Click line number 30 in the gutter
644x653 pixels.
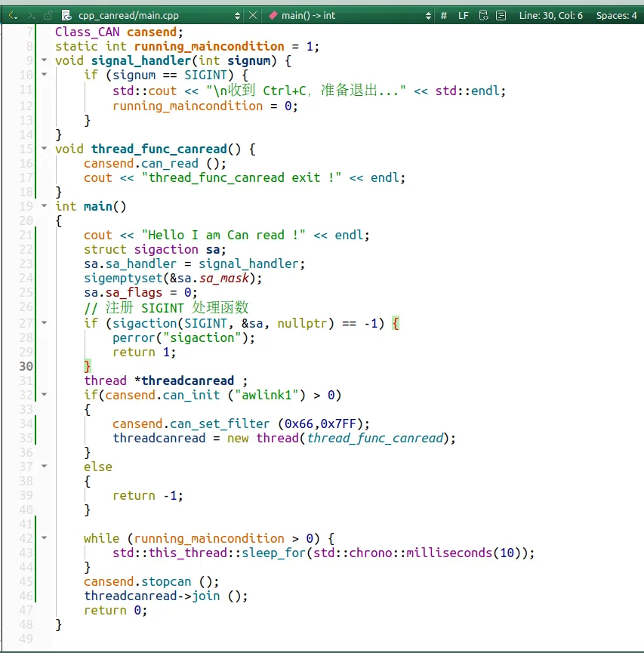[x=26, y=366]
